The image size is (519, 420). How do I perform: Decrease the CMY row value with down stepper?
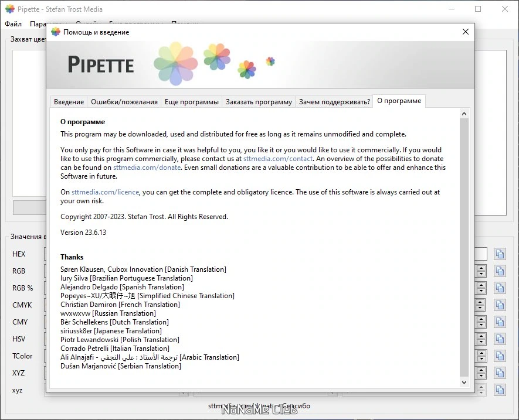481,325
